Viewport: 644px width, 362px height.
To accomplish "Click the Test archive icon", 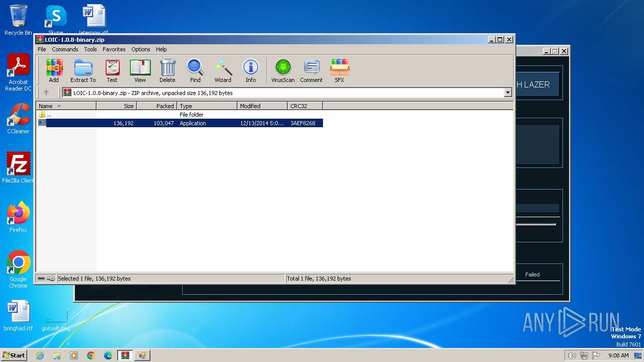I will pos(112,71).
